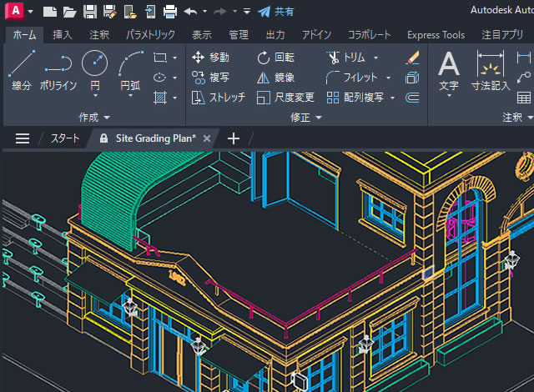This screenshot has height=392, width=534.
Task: Click the Offset icon
Action: click(x=412, y=98)
